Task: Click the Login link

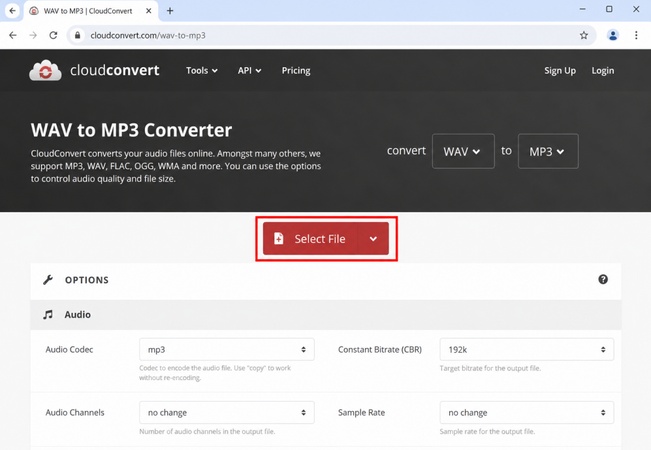Action: point(602,71)
